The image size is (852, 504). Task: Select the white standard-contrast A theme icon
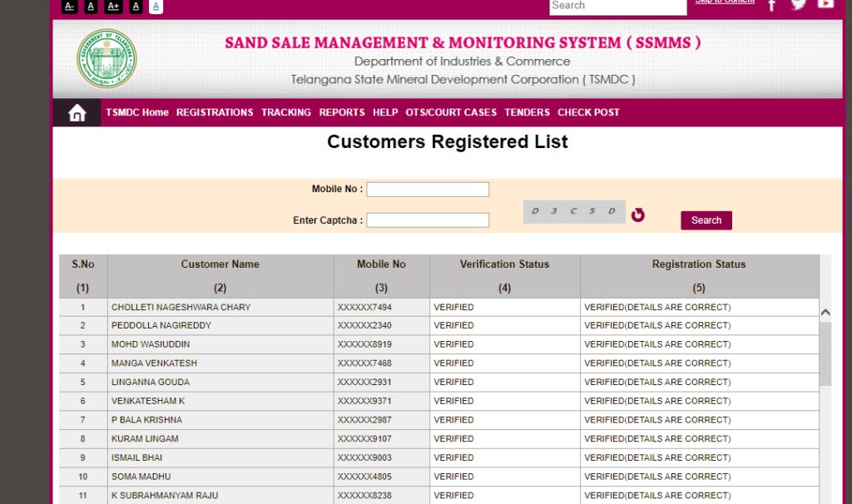click(156, 7)
